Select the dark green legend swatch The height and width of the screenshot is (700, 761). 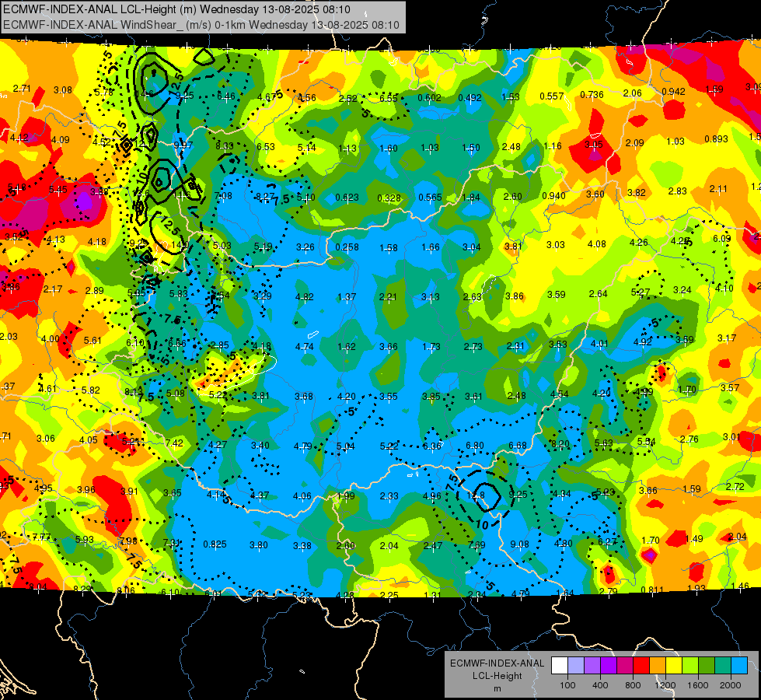click(x=706, y=666)
